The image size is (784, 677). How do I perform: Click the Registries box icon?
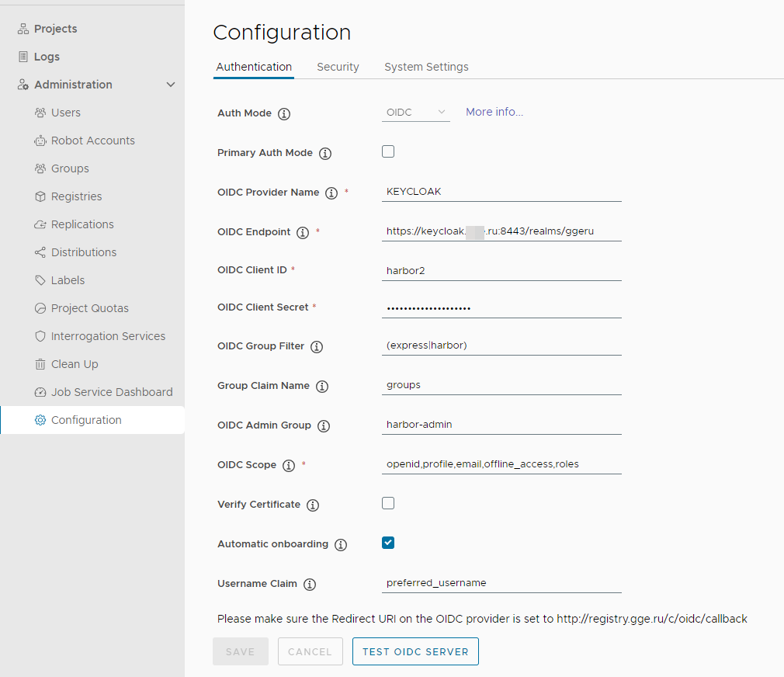tap(40, 196)
